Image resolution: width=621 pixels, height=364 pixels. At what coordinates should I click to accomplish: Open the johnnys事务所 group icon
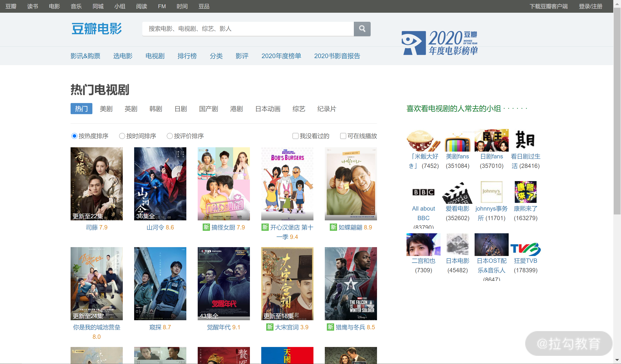(x=491, y=192)
